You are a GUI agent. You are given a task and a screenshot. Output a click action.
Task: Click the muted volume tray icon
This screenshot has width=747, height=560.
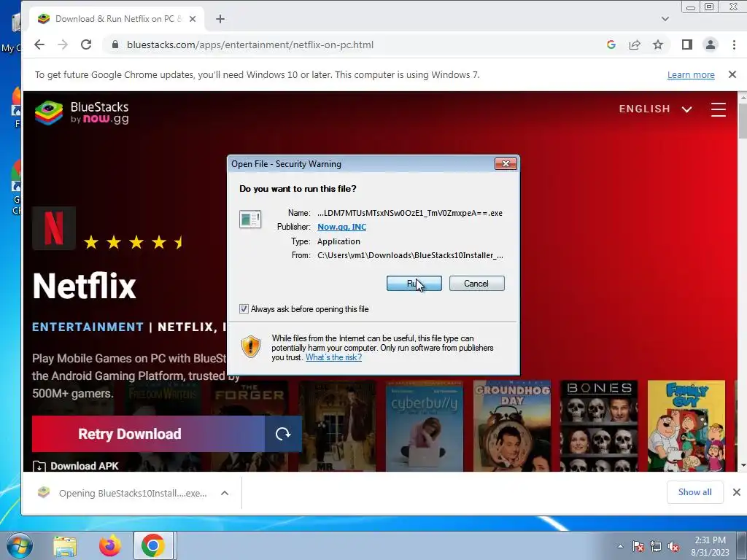pyautogui.click(x=673, y=547)
